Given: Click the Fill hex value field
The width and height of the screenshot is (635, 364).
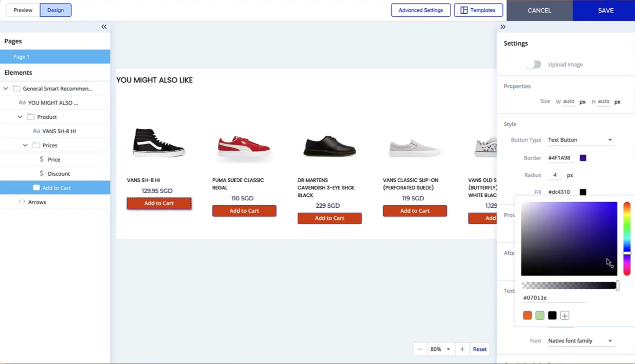Looking at the screenshot, I should tap(561, 192).
